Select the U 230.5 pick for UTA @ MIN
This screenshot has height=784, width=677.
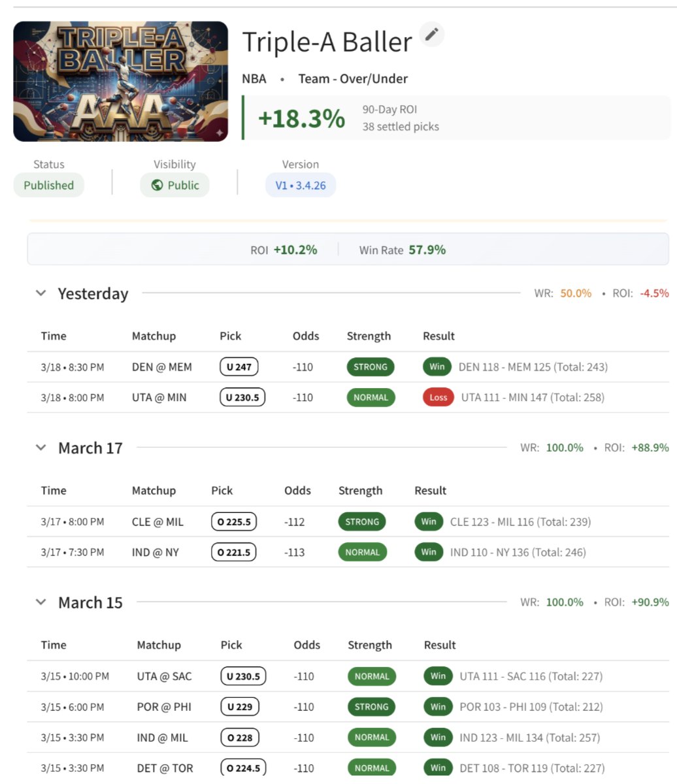click(242, 397)
